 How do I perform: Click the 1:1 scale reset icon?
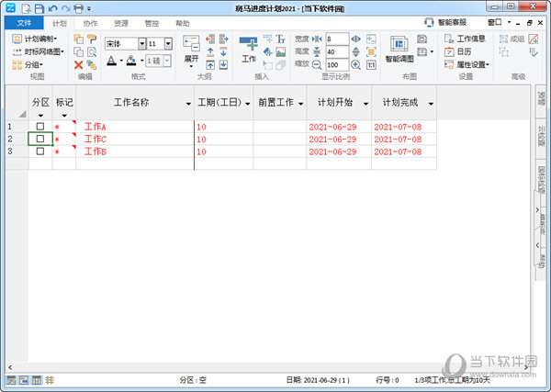370,65
